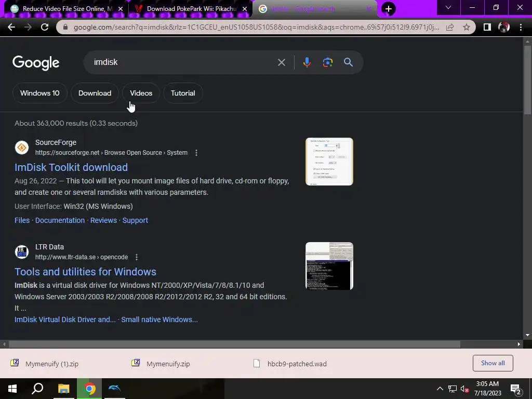Open downloaded Mymenuify.zip file

click(x=168, y=364)
